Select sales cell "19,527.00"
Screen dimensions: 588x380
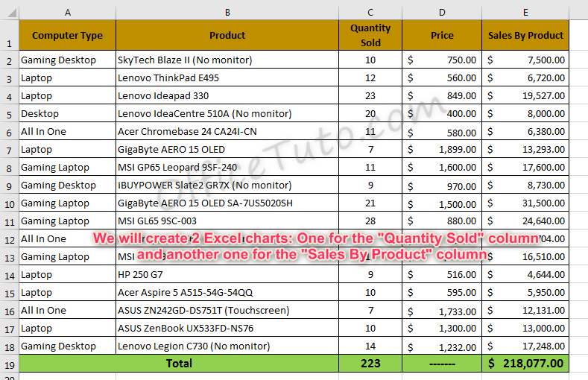(525, 96)
